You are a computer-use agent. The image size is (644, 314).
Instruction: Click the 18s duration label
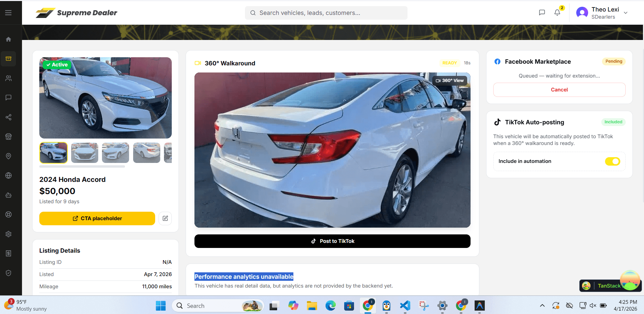467,63
